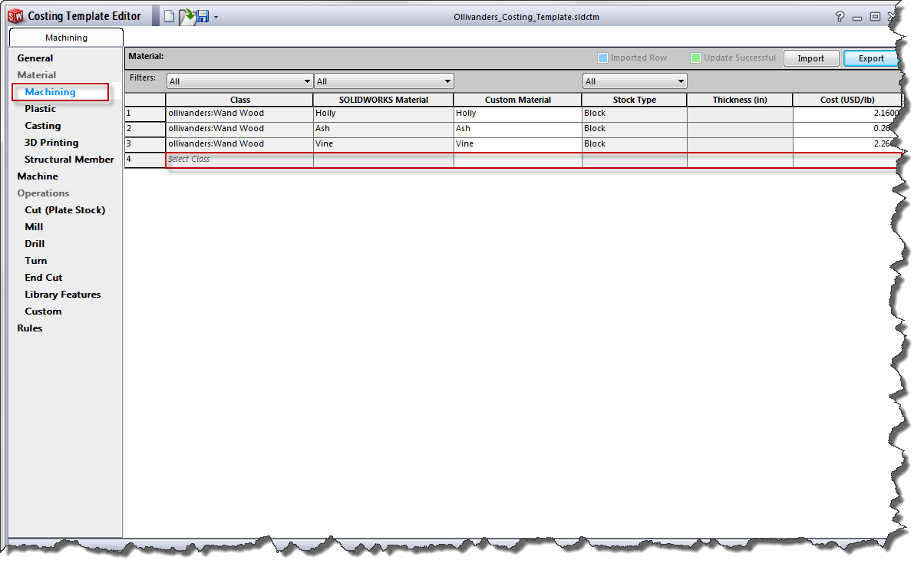Viewport: 924px width, 570px height.
Task: Click the Custom Material cell in row 4
Action: [518, 160]
